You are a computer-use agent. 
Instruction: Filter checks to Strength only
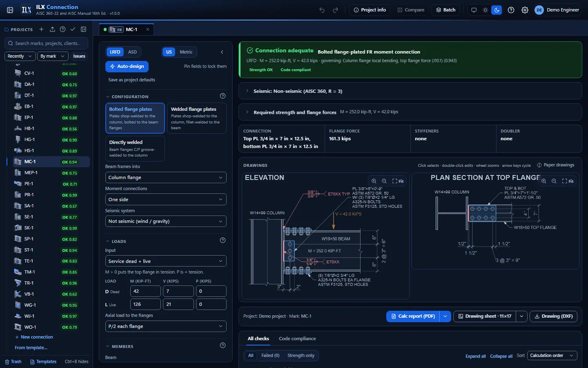pos(301,355)
